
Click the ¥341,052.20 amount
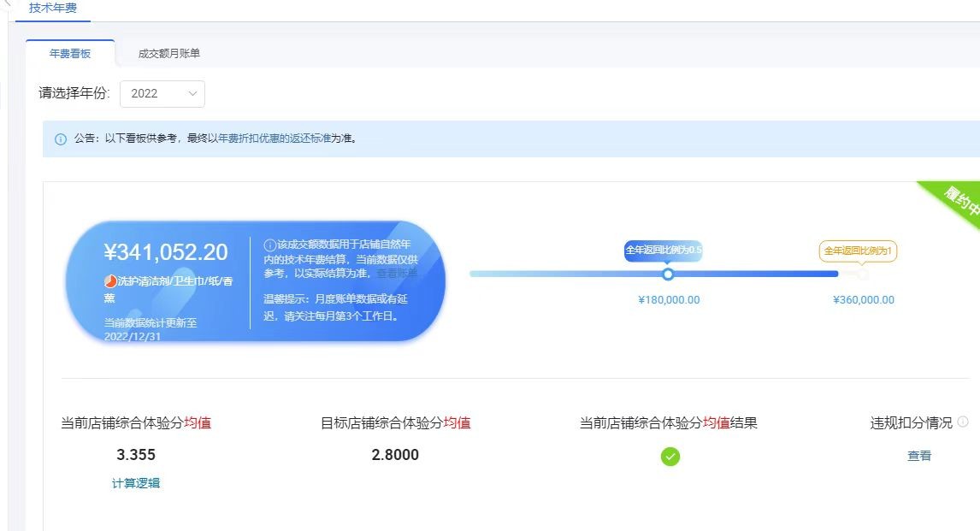(x=166, y=252)
